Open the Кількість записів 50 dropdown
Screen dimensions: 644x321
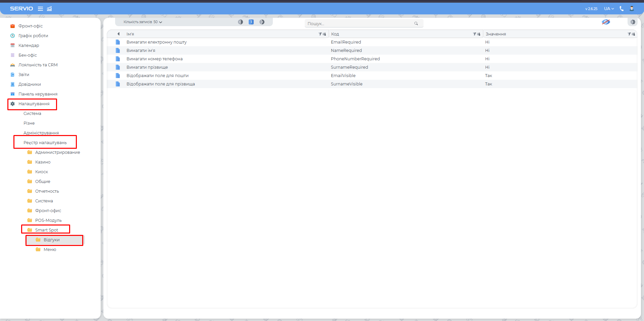[x=143, y=22]
